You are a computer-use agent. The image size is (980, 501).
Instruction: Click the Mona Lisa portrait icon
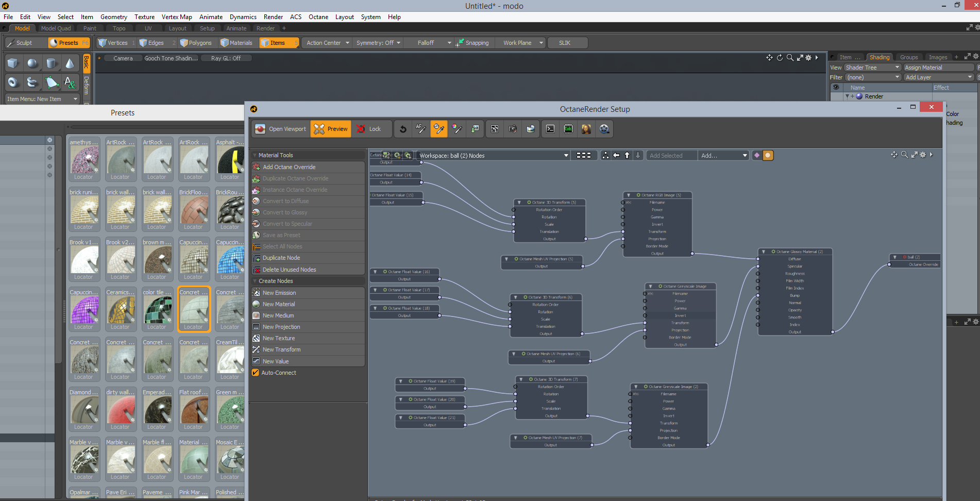click(586, 129)
